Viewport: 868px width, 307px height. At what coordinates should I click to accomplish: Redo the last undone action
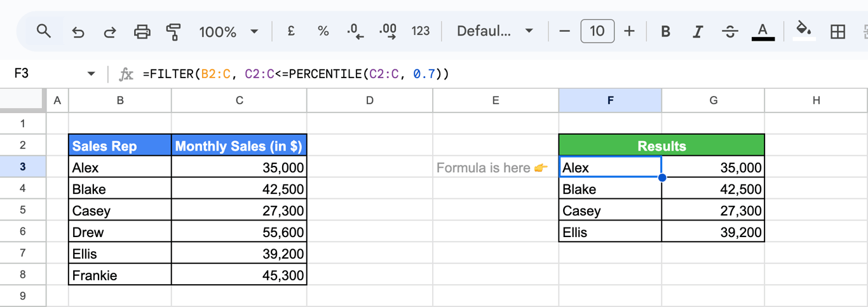[x=109, y=32]
